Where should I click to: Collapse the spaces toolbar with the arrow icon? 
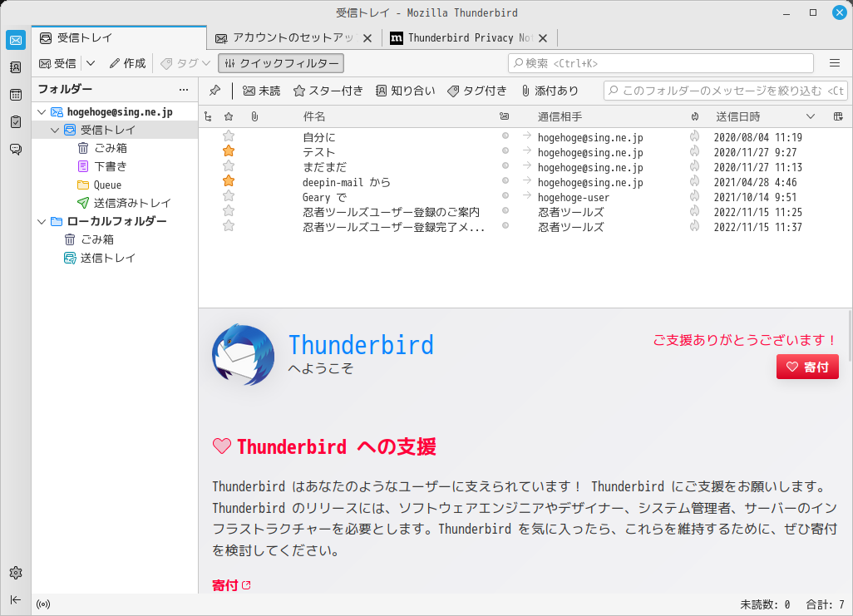[16, 599]
